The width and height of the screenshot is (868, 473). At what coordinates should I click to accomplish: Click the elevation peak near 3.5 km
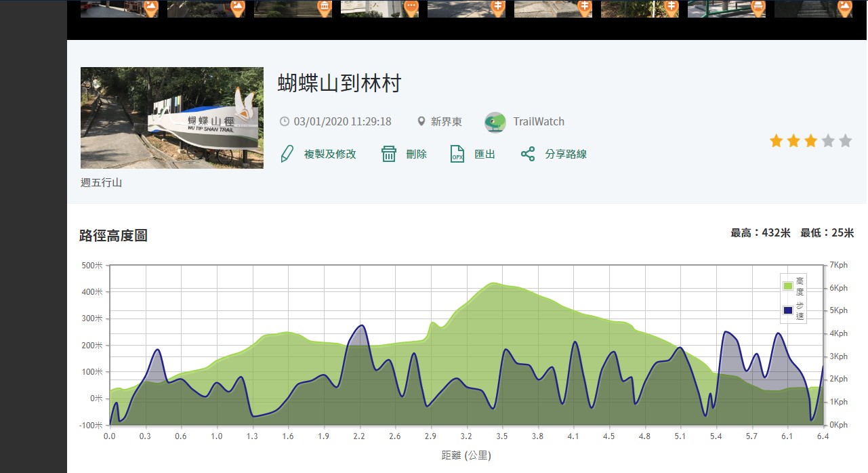click(x=494, y=283)
